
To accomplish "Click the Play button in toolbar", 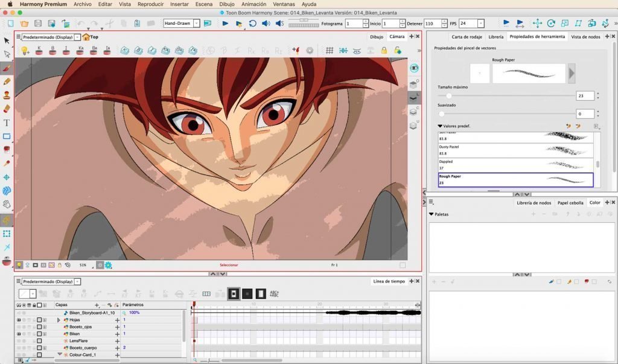I will point(225,24).
